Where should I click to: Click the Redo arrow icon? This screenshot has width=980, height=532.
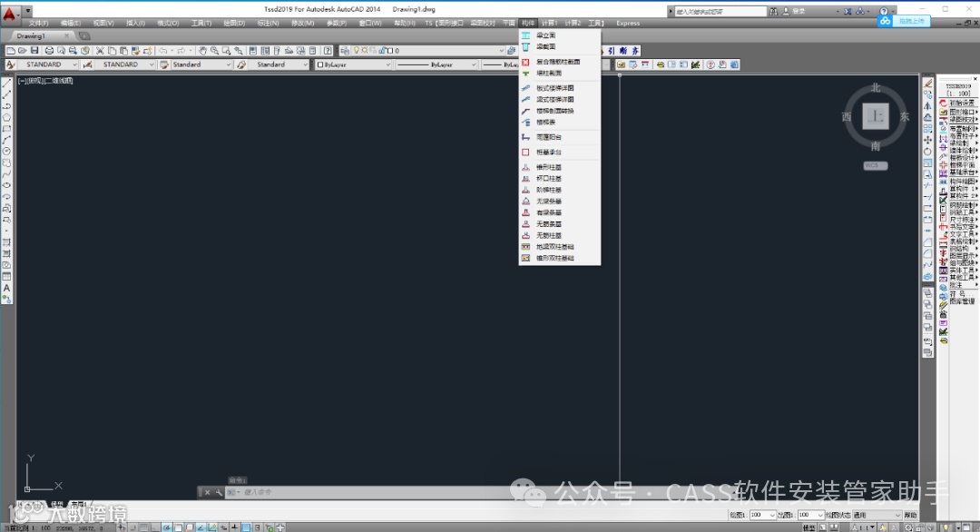pos(181,51)
